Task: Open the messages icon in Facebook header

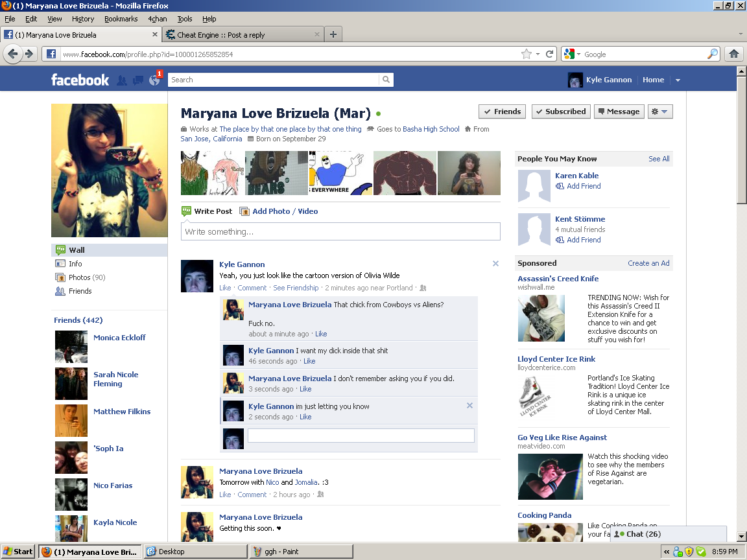Action: tap(137, 80)
